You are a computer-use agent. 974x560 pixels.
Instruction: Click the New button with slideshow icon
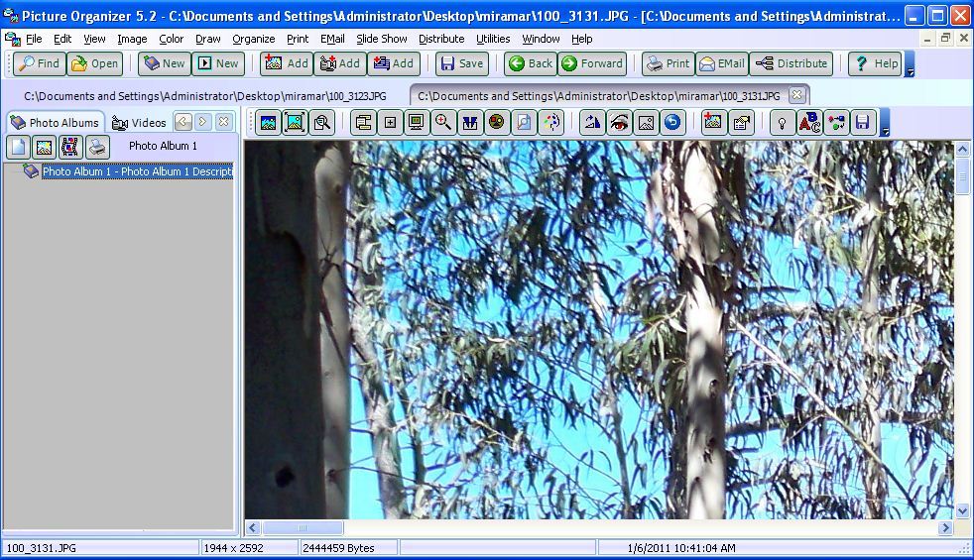218,63
